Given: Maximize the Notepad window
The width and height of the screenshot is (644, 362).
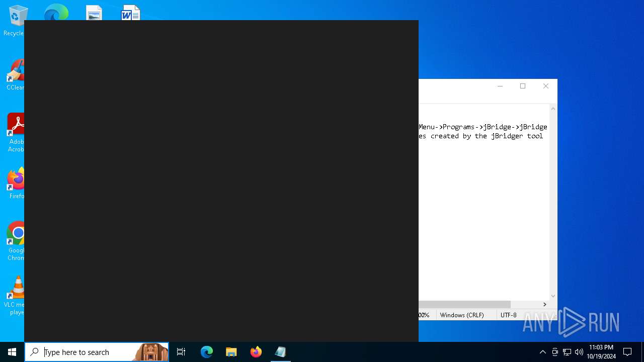Looking at the screenshot, I should 523,86.
